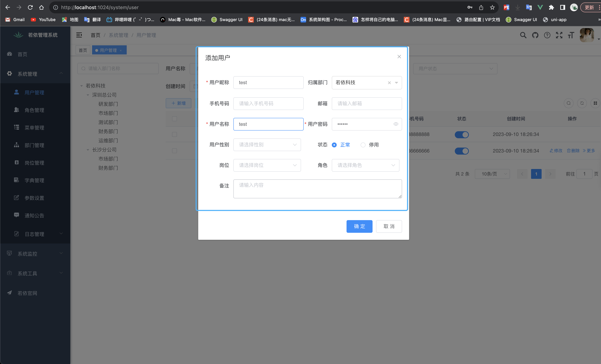This screenshot has width=601, height=364.
Task: Click the help documentation question icon
Action: tap(547, 35)
